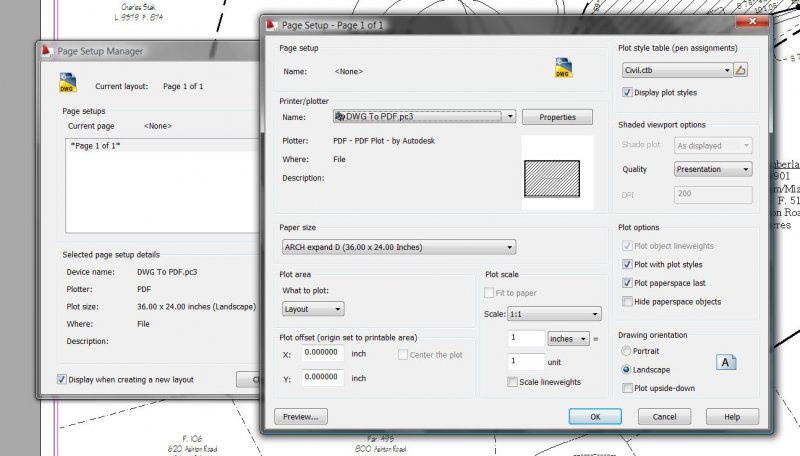Toggle Plot with plot styles checkbox
The width and height of the screenshot is (800, 456).
(x=627, y=264)
